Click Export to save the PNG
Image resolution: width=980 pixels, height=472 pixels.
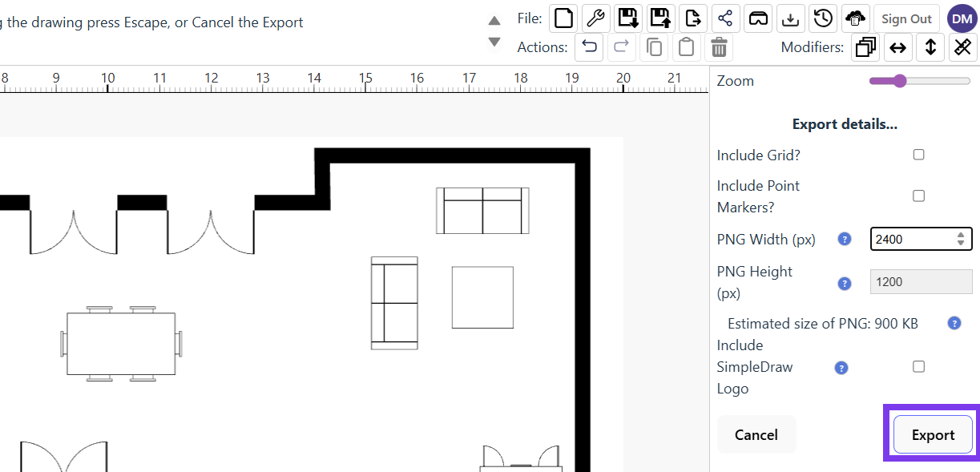(x=933, y=434)
